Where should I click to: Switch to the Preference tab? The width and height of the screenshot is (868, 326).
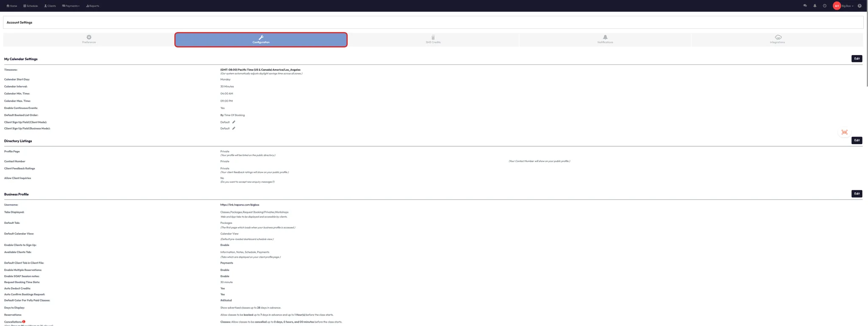pyautogui.click(x=89, y=39)
